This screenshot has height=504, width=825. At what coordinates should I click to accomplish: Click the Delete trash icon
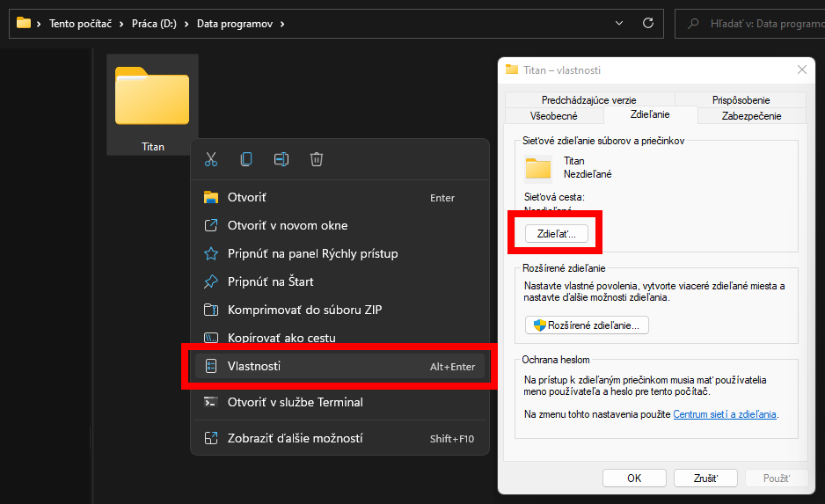pyautogui.click(x=317, y=159)
